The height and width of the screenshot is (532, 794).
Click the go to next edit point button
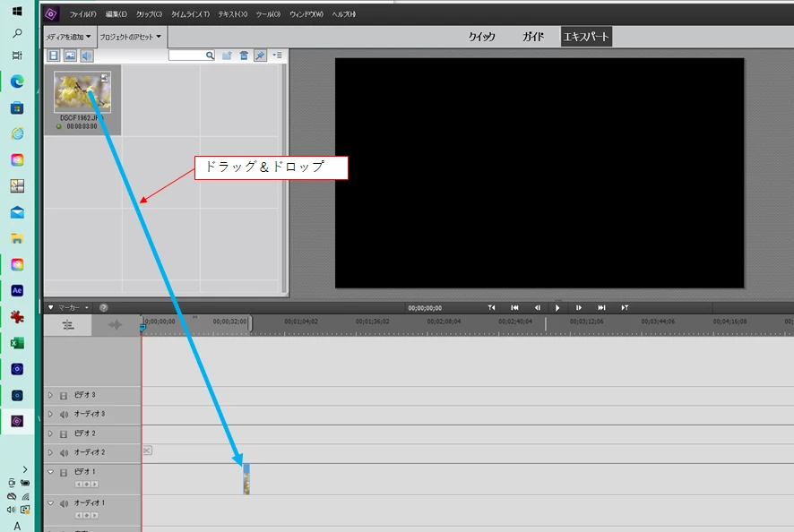[x=625, y=308]
